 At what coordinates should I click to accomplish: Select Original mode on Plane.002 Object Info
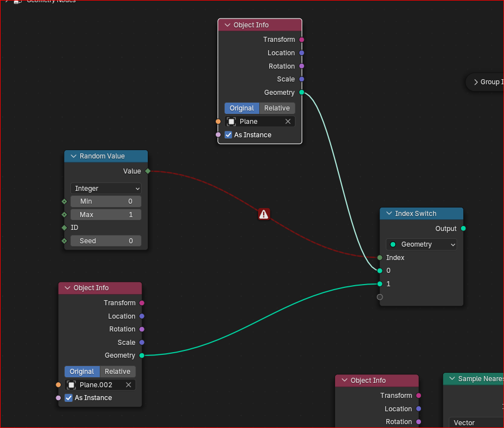[x=82, y=372]
